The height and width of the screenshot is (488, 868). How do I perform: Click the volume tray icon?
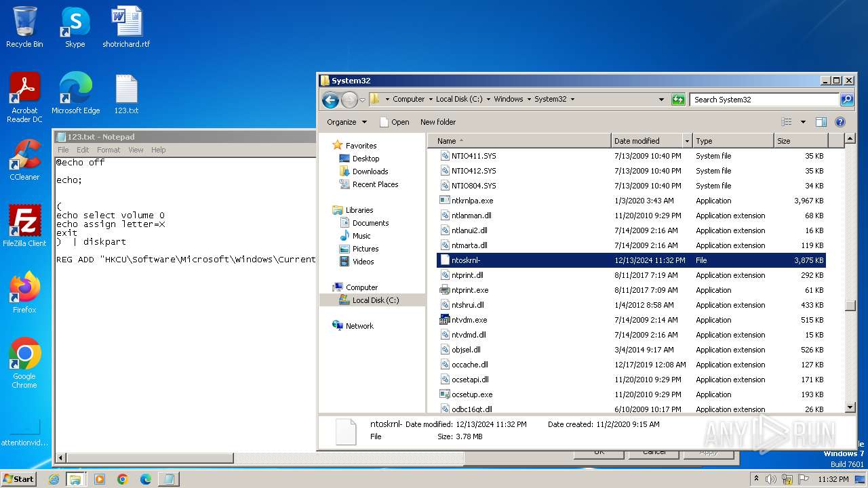pyautogui.click(x=771, y=479)
